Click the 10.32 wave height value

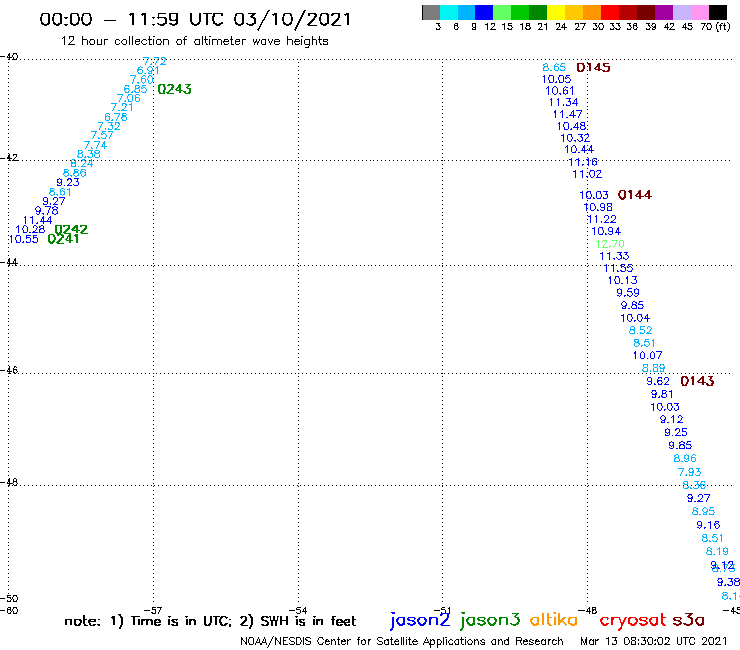(x=575, y=138)
